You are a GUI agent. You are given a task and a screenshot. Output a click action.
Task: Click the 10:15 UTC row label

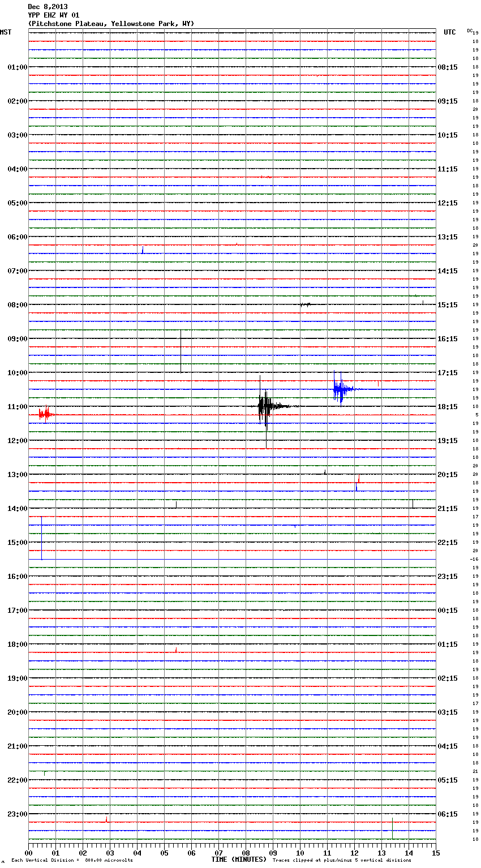point(448,135)
